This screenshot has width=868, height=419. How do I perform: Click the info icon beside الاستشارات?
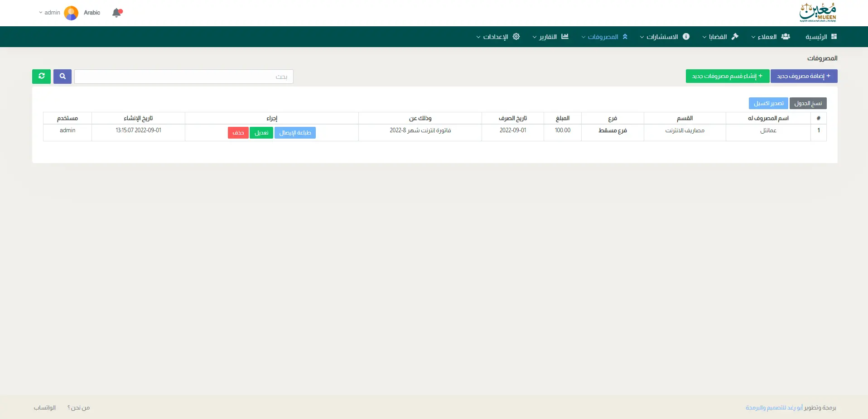click(x=686, y=37)
